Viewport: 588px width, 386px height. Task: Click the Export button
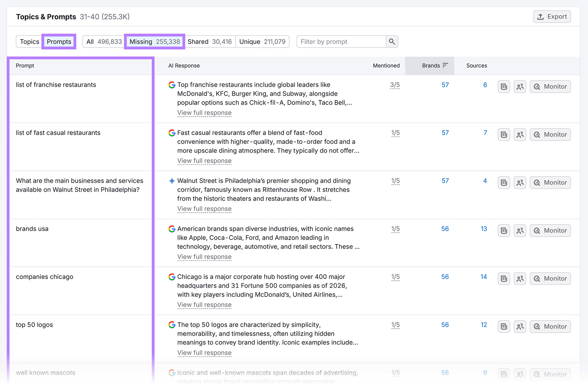pos(552,17)
